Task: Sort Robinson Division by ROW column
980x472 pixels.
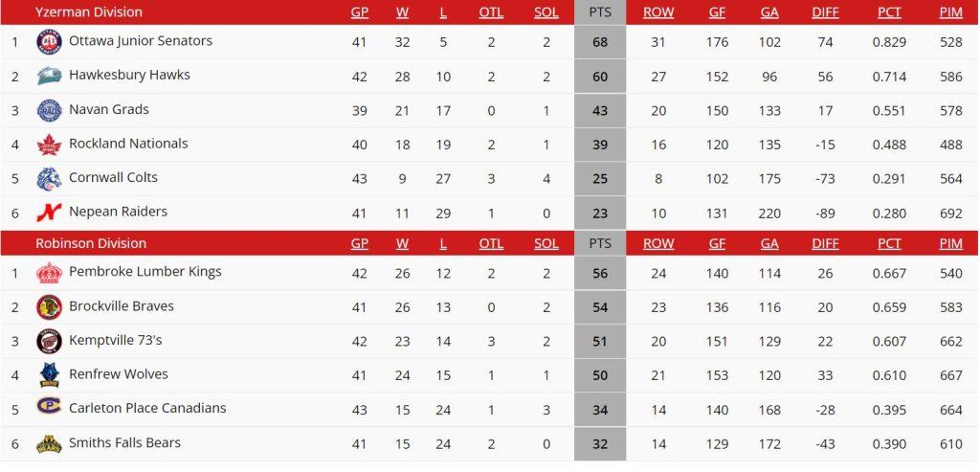Action: click(657, 243)
